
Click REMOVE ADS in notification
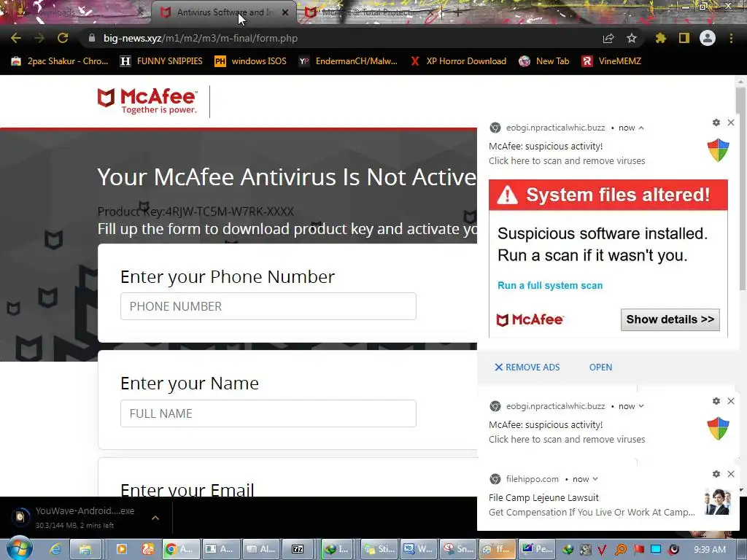click(527, 367)
